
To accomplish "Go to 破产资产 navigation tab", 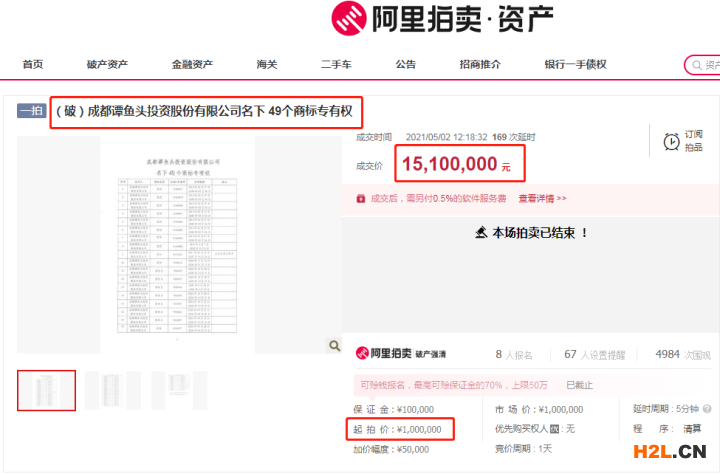I will click(x=107, y=65).
